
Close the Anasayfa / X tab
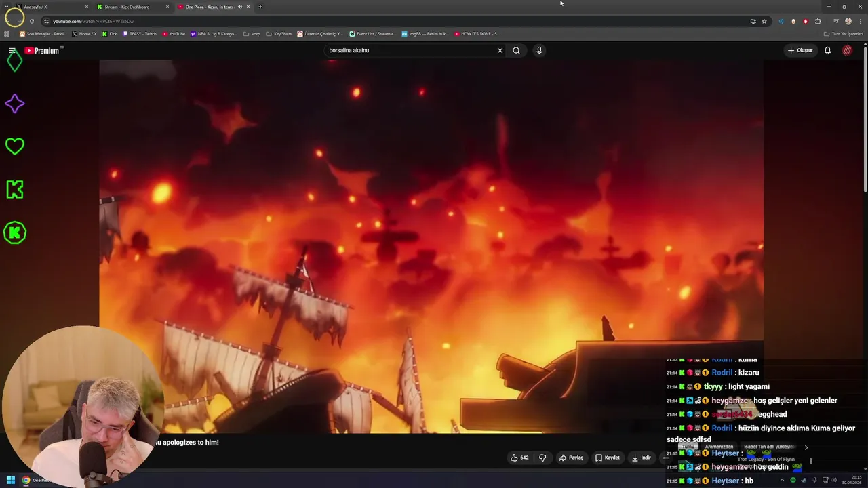click(87, 7)
